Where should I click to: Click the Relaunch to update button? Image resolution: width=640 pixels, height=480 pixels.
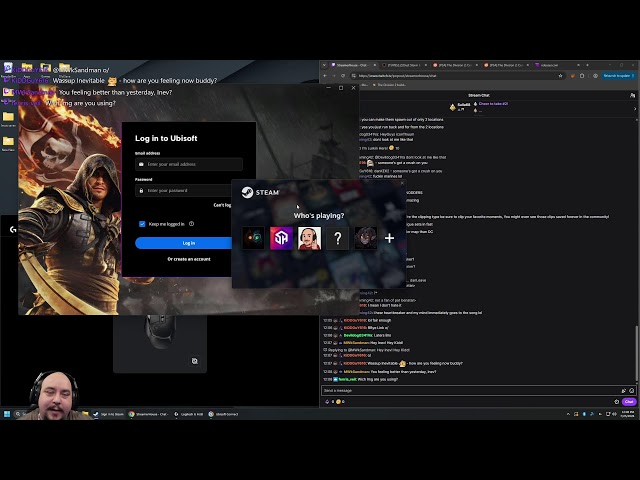[x=619, y=76]
